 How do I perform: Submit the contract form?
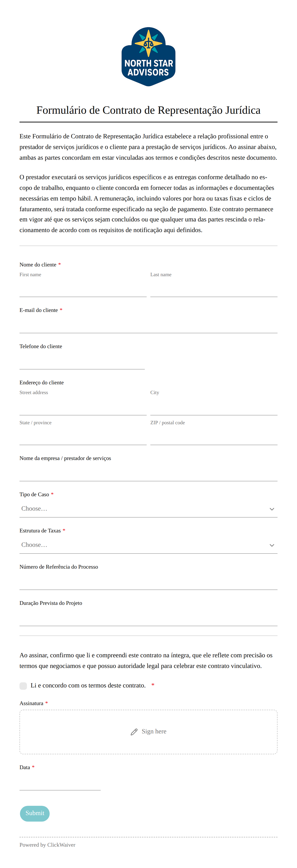[35, 813]
